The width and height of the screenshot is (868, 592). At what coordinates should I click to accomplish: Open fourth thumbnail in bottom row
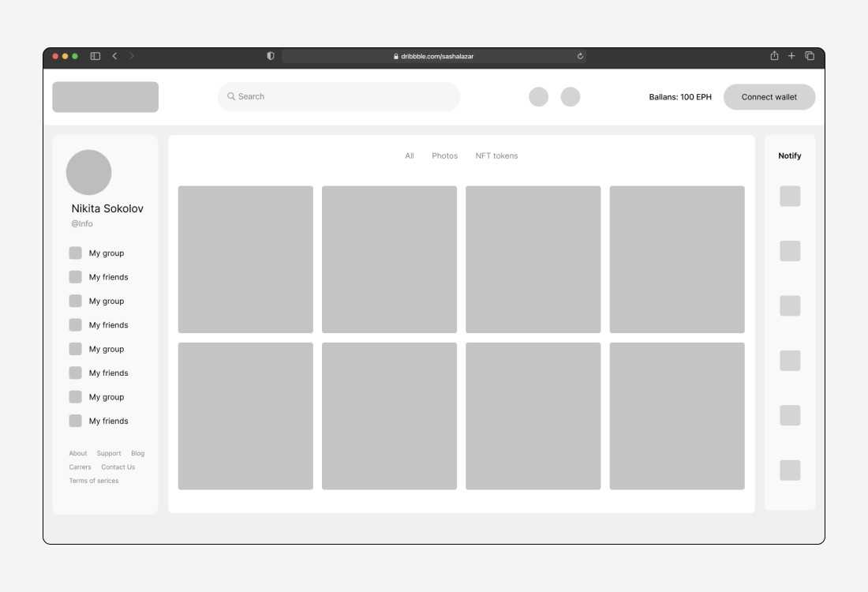coord(677,416)
